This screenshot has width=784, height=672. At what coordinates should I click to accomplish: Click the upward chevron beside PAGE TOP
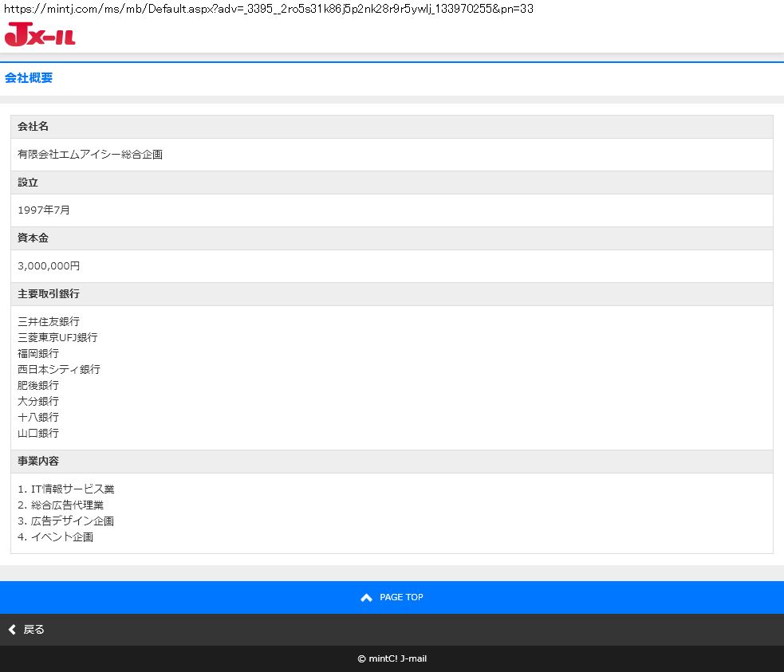click(x=366, y=598)
